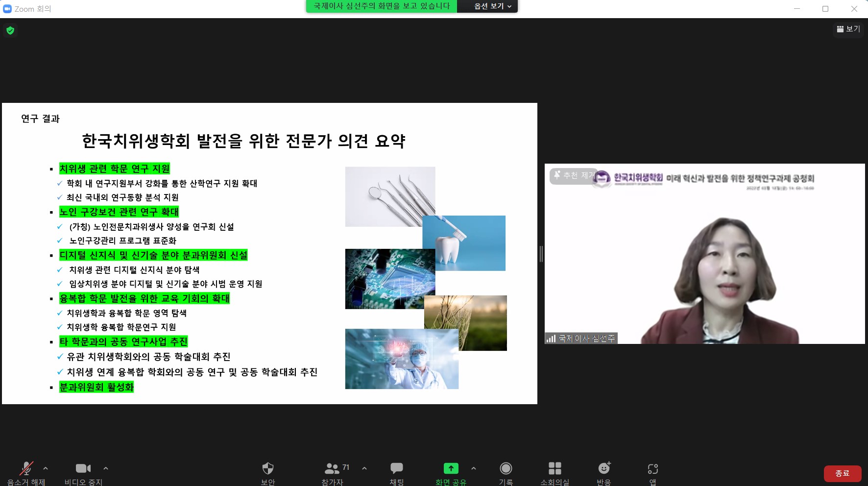Open the Security shield icon

click(268, 469)
